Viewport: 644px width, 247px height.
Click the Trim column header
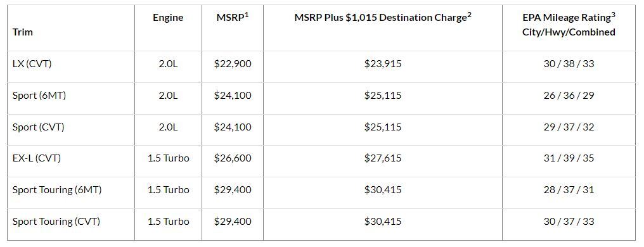click(23, 32)
